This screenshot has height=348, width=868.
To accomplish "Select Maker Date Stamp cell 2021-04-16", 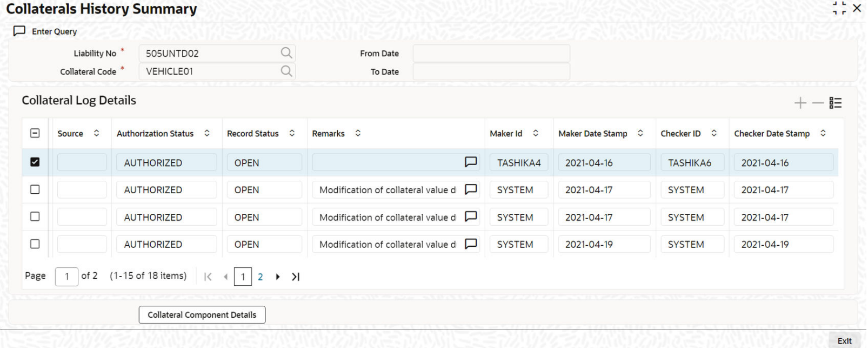I will tap(604, 162).
